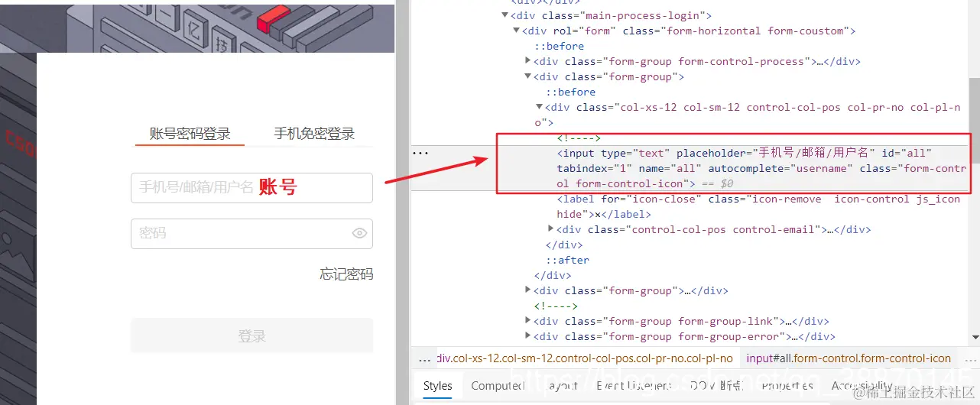Open the Event Listeners pane tab

tap(634, 386)
